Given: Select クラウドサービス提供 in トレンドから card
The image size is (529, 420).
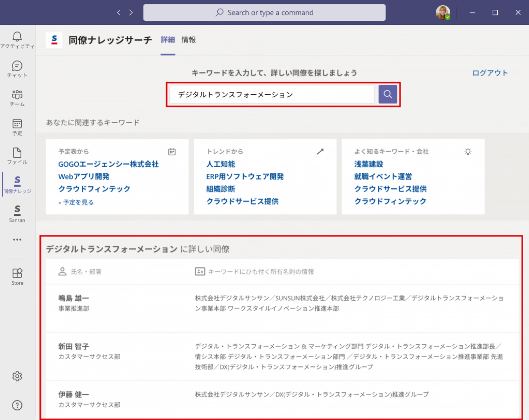Looking at the screenshot, I should (x=242, y=202).
